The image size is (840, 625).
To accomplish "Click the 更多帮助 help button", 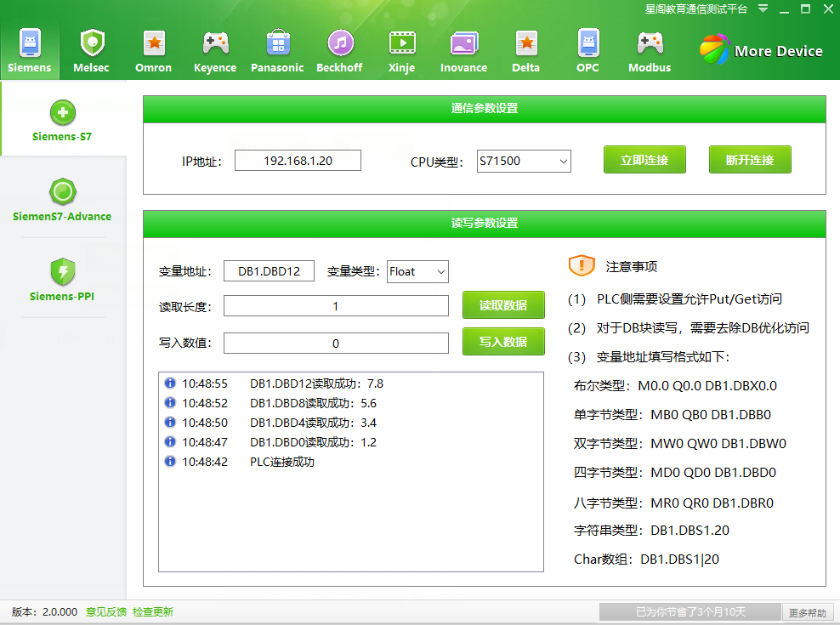I will coord(808,613).
